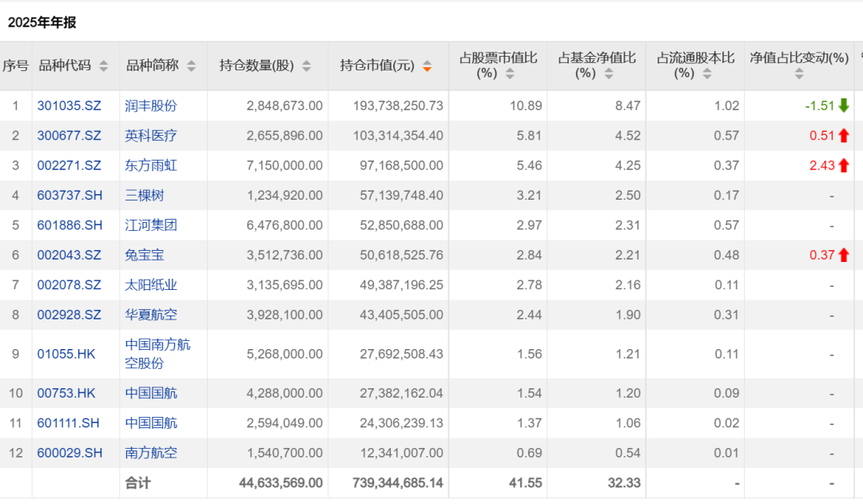This screenshot has width=863, height=504.
Task: Open stock code 301035.SZ link
Action: tap(70, 105)
